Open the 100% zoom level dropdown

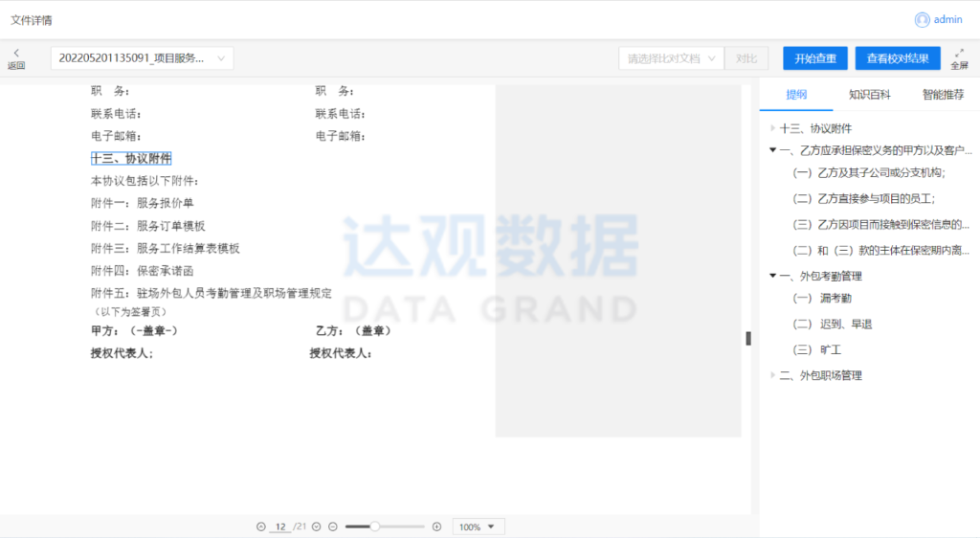tap(478, 527)
